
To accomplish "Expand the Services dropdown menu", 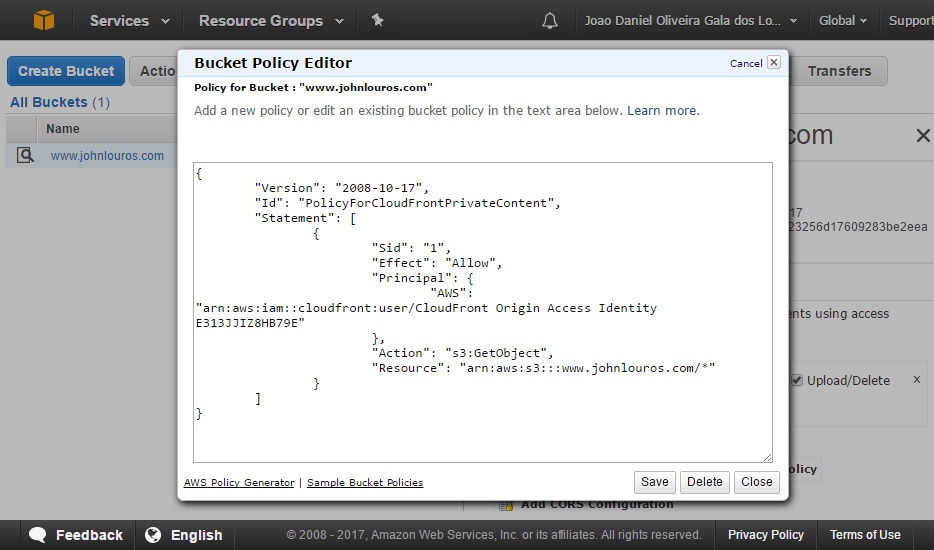I will (130, 21).
